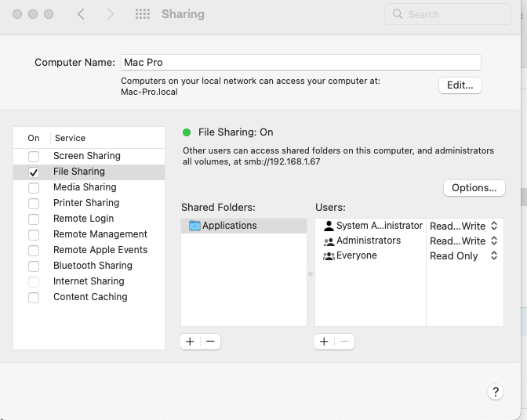
Task: Click the Everyone group icon
Action: [329, 255]
